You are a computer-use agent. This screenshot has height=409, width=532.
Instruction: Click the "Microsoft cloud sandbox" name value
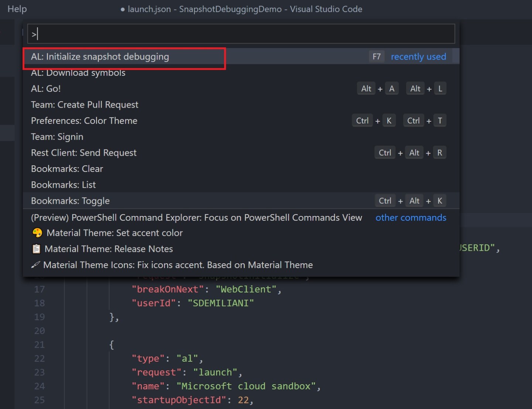click(246, 386)
